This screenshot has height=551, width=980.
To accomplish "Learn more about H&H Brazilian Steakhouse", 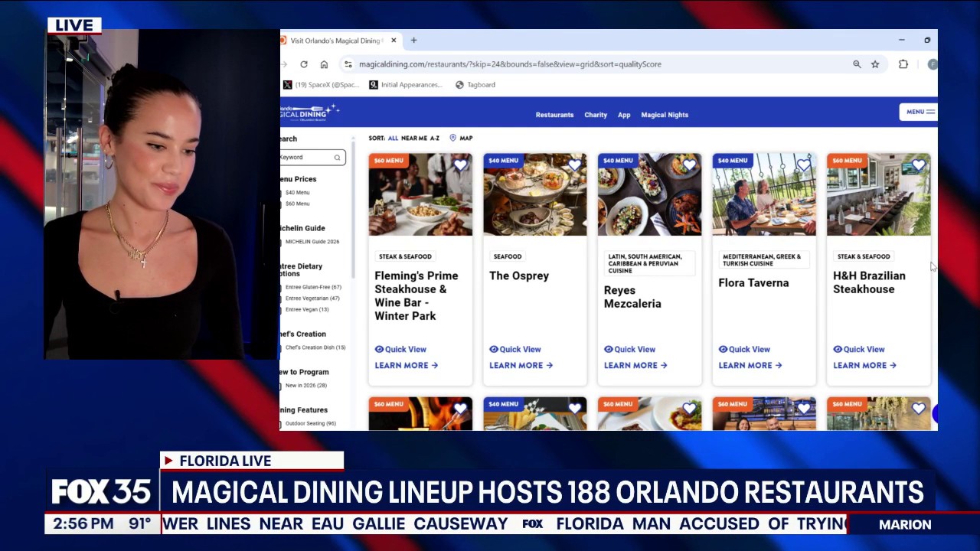I will 864,366.
